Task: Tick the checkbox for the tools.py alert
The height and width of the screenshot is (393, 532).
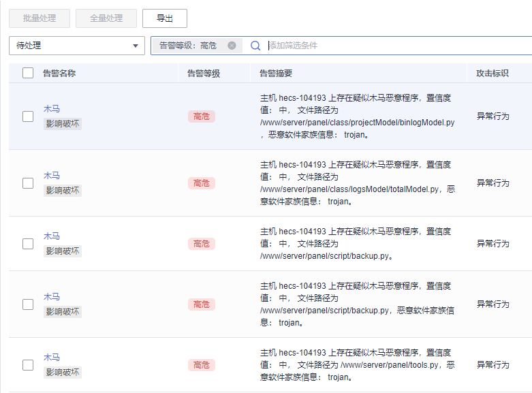Action: (x=28, y=365)
